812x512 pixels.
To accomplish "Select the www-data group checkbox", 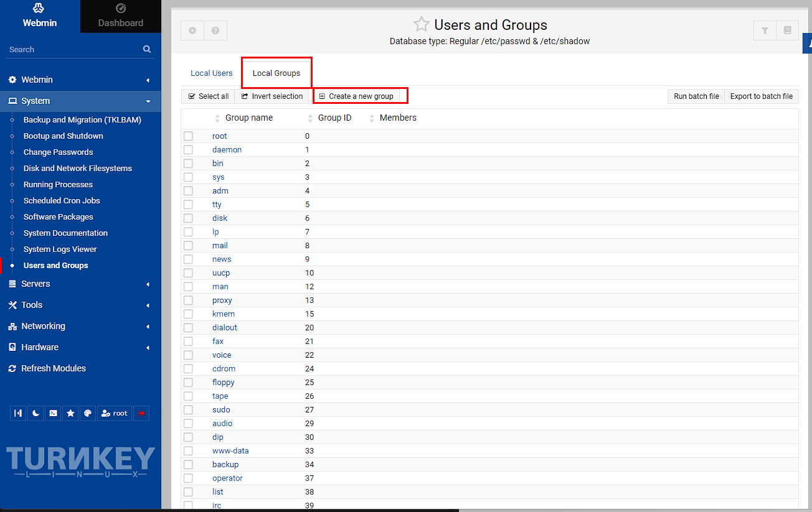I will (188, 451).
